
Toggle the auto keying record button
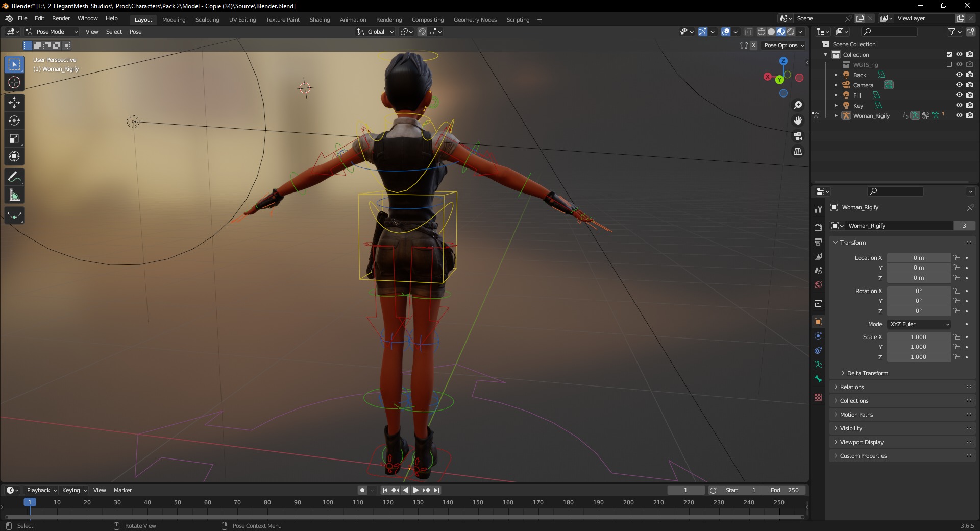tap(362, 490)
